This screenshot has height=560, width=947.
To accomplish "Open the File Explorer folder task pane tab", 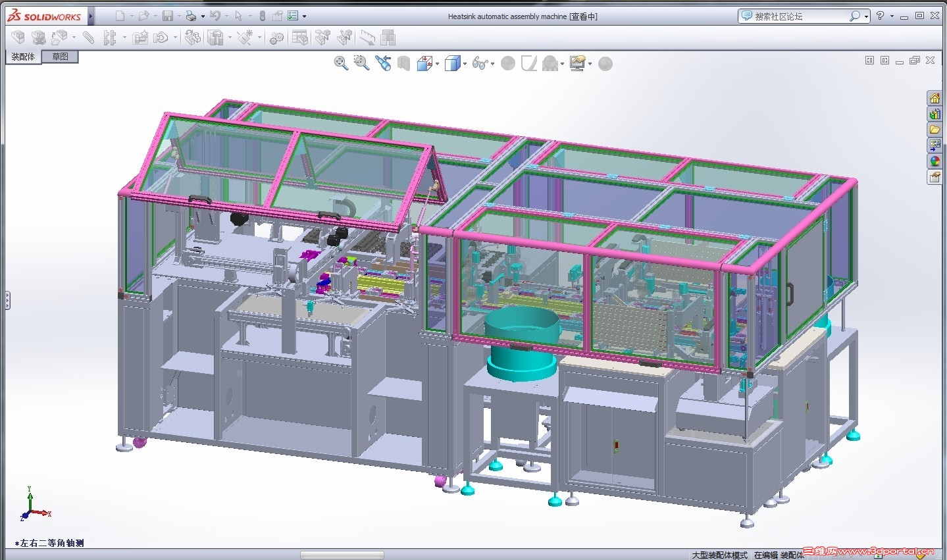I will coord(934,130).
